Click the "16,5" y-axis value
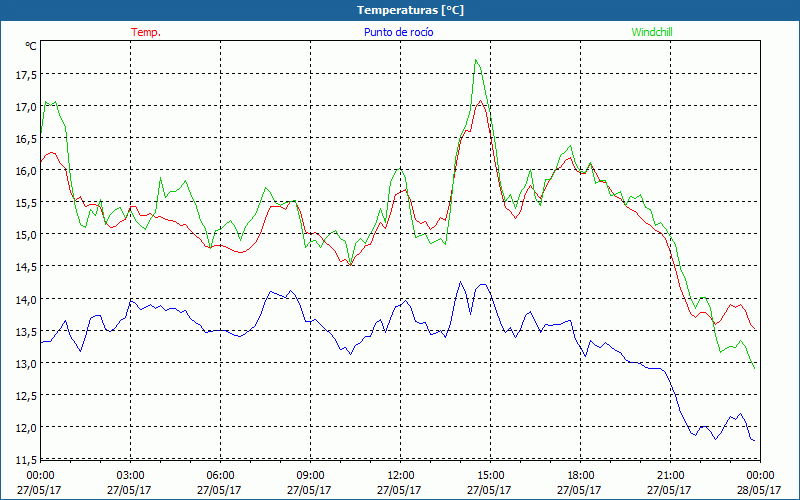This screenshot has width=800, height=500. click(x=26, y=139)
